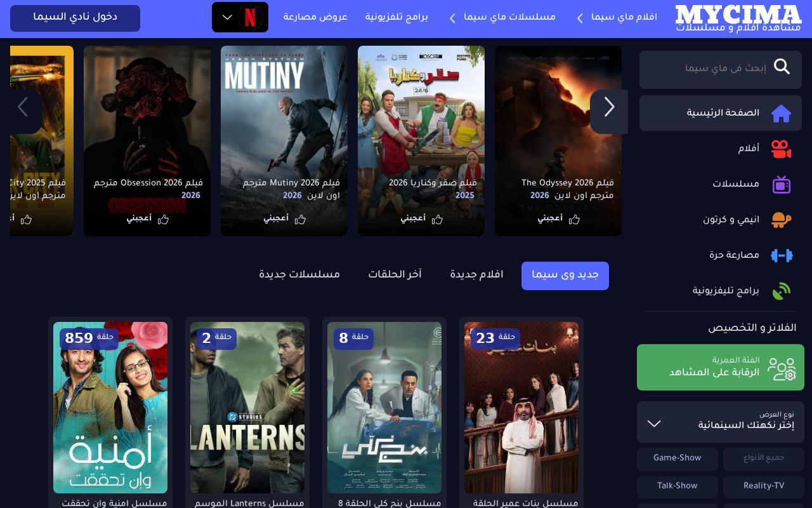The image size is (812, 508).
Task: Open عروض مصارعة in top menu
Action: 315,18
